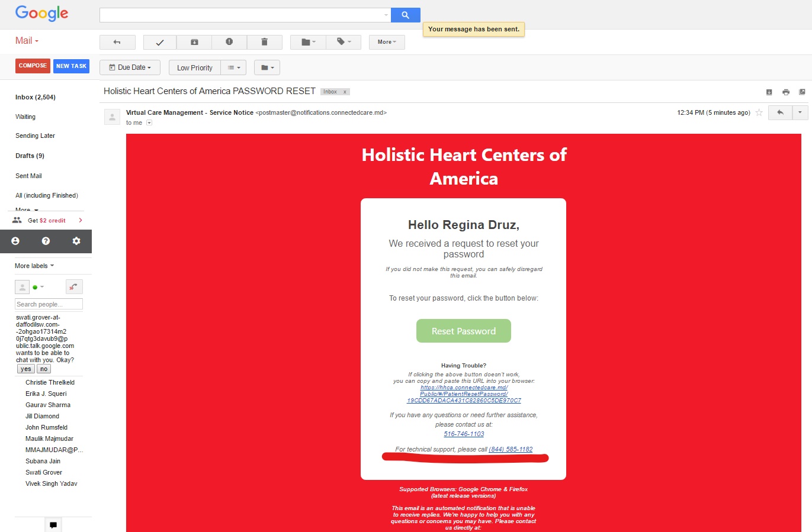Print all with the printer icon
Image resolution: width=812 pixels, height=532 pixels.
786,92
